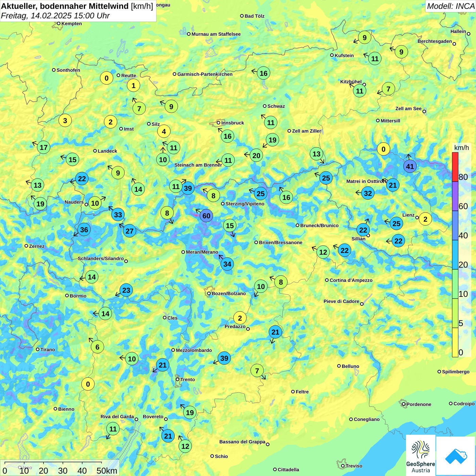Select the 39 marker near Steinach am Brenner

coord(188,188)
